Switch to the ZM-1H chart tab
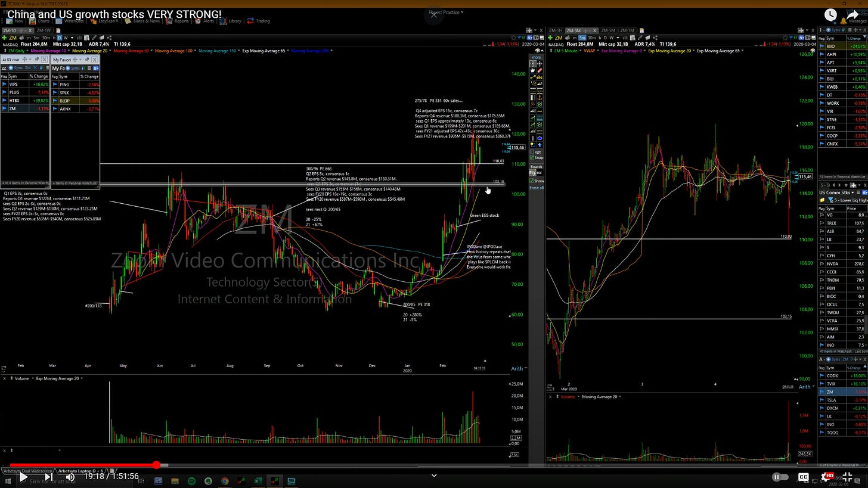 pos(555,30)
